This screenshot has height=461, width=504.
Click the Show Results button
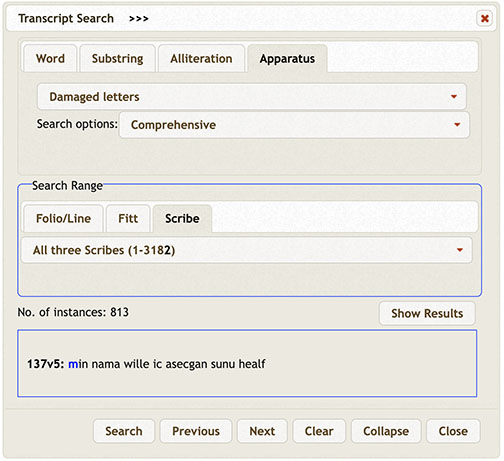click(x=427, y=313)
